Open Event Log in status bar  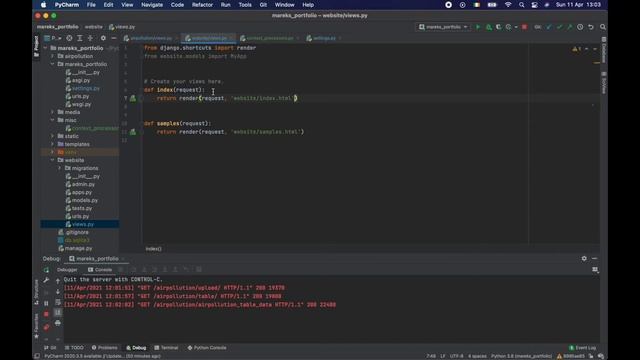coord(583,348)
